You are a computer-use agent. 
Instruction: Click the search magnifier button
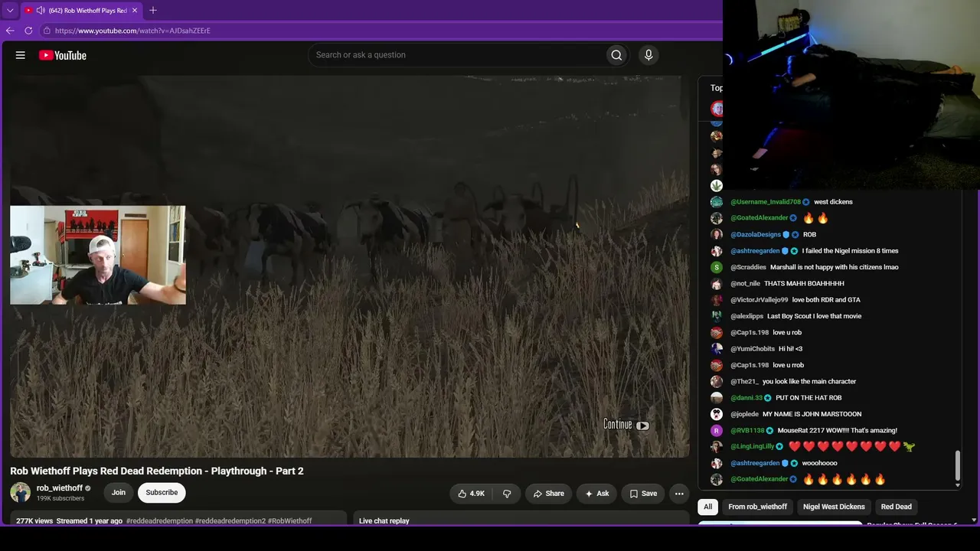click(616, 55)
